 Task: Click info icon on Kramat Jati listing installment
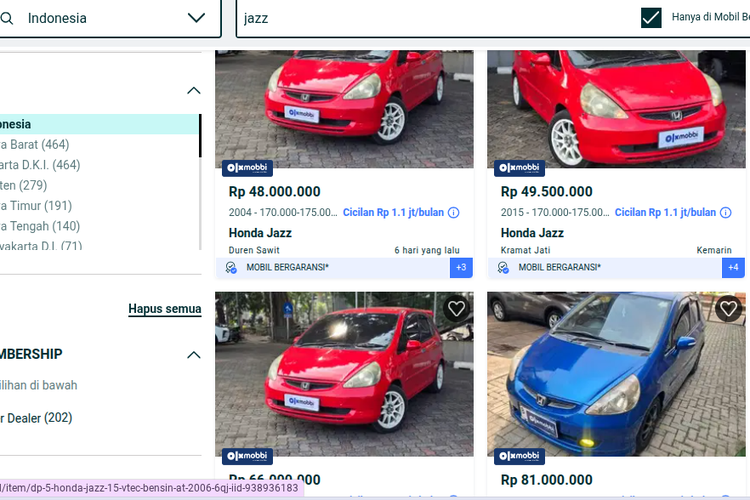click(725, 212)
